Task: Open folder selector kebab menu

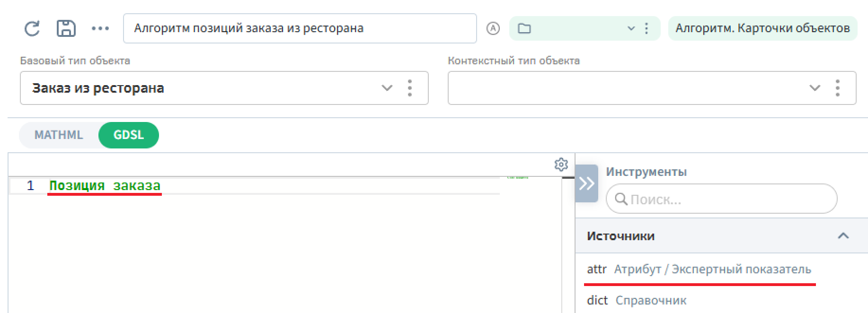Action: [x=647, y=29]
